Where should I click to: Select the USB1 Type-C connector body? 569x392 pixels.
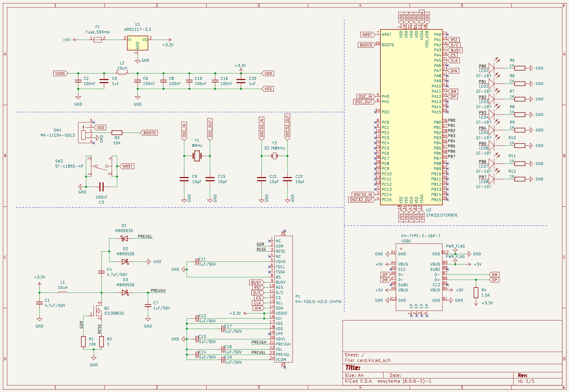[419, 277]
